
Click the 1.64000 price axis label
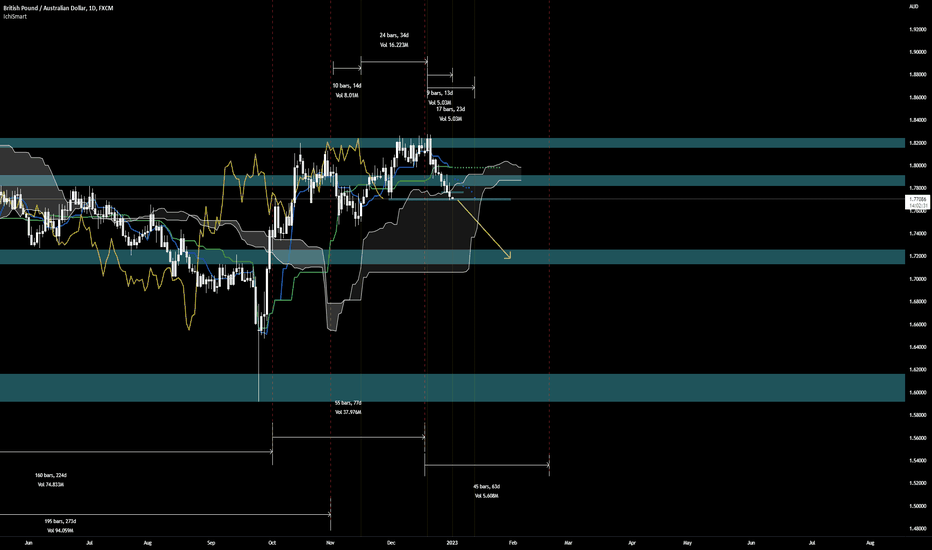point(917,347)
